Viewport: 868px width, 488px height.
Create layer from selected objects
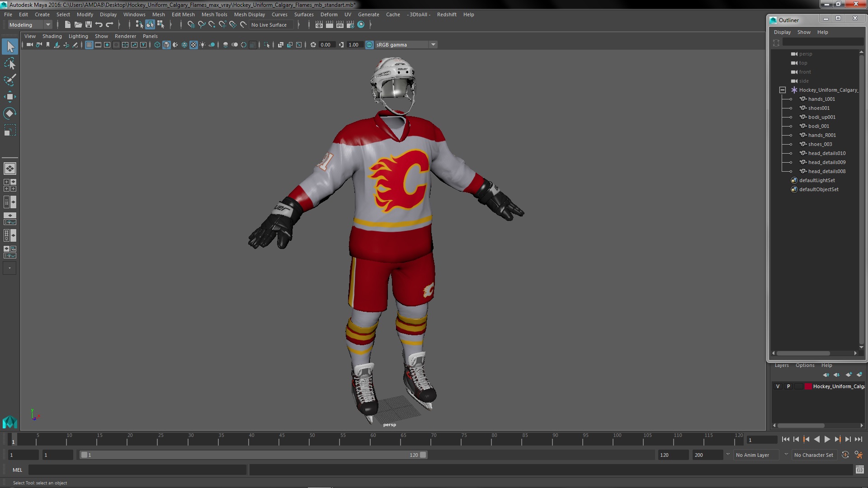[859, 375]
